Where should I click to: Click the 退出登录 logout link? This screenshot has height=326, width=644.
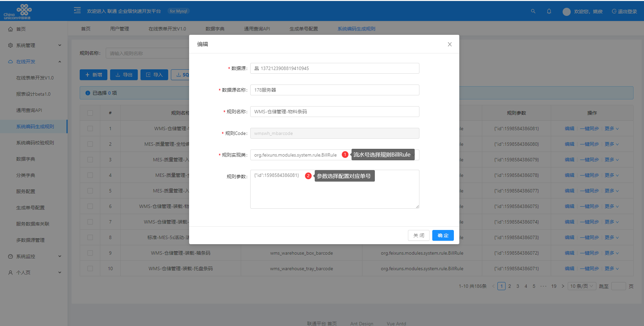coord(624,11)
